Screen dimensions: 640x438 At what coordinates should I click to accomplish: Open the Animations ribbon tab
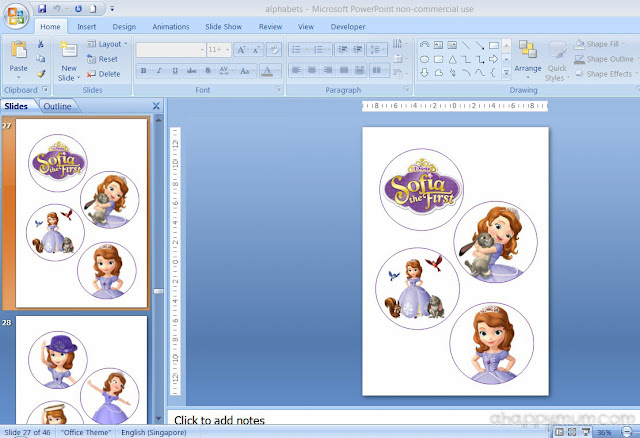pyautogui.click(x=171, y=27)
